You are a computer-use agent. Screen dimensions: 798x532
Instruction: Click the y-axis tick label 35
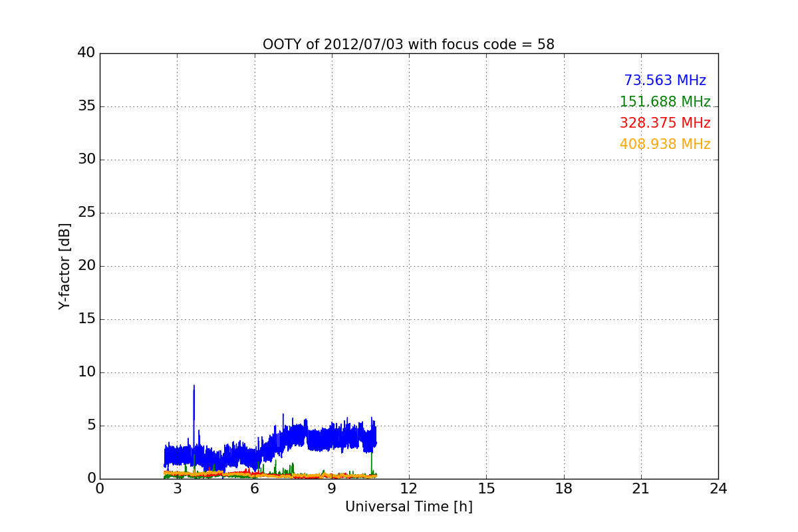(86, 106)
